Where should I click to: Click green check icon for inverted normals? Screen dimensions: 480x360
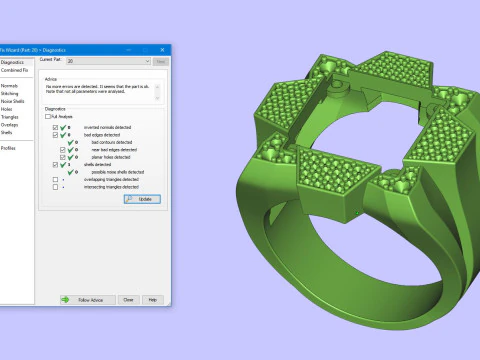(63, 127)
